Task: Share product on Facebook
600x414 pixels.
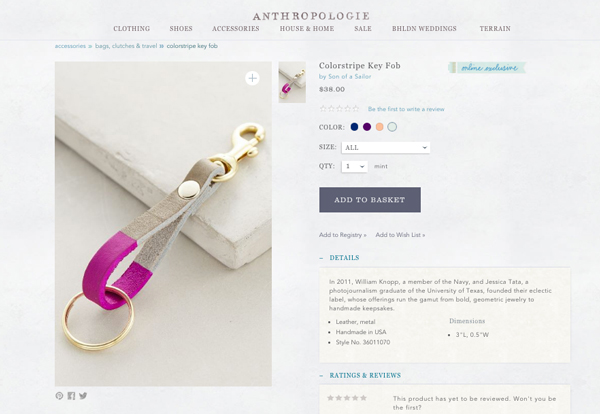Action: click(x=71, y=396)
